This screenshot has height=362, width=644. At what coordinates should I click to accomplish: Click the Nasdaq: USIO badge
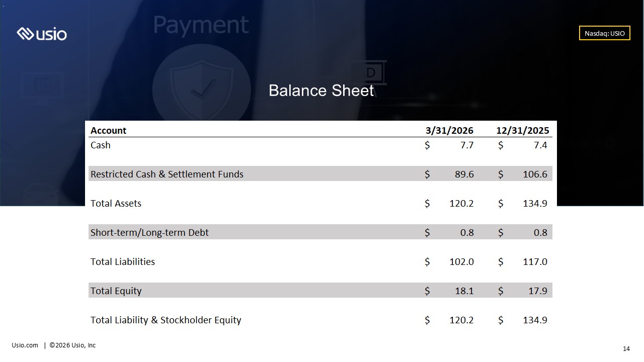point(604,33)
